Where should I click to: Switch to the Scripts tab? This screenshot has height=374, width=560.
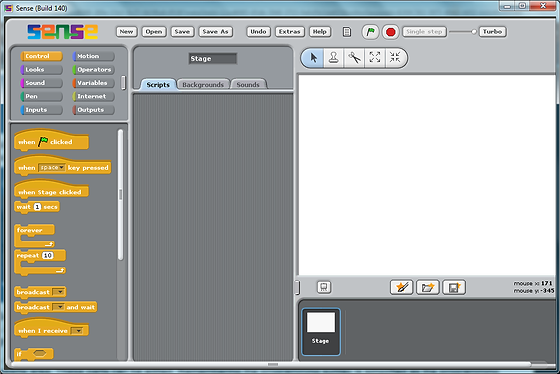158,85
